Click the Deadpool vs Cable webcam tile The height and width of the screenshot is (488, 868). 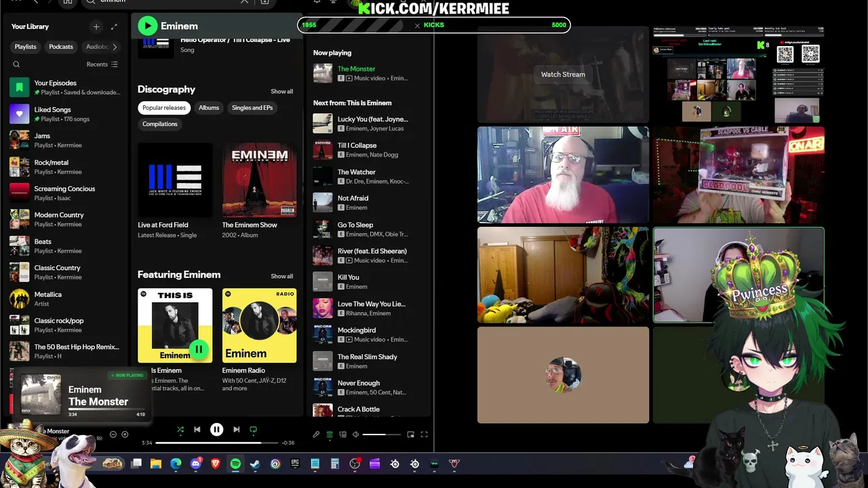738,175
